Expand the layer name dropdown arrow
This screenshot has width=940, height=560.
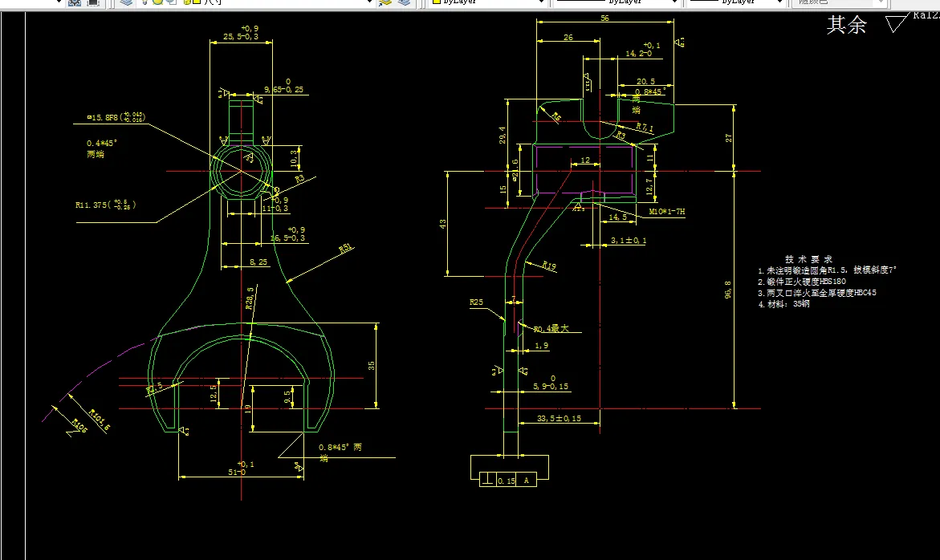(369, 2)
